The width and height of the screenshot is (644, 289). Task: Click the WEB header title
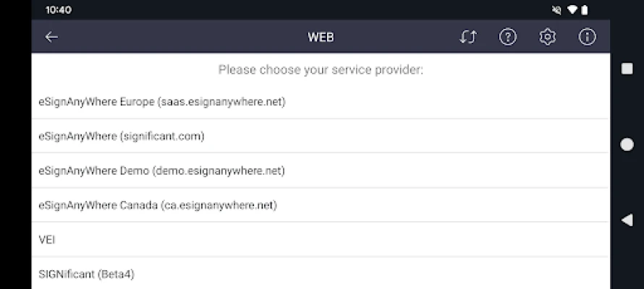coord(321,37)
